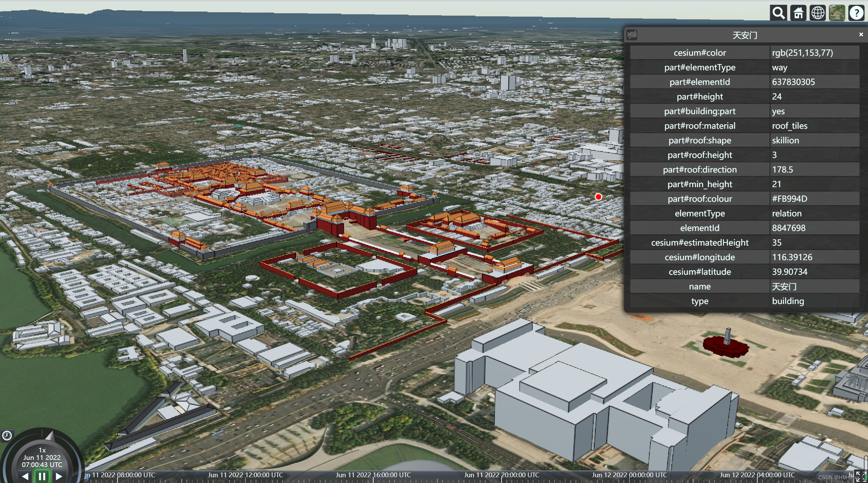This screenshot has height=483, width=868.
Task: Select the type value building
Action: point(788,301)
